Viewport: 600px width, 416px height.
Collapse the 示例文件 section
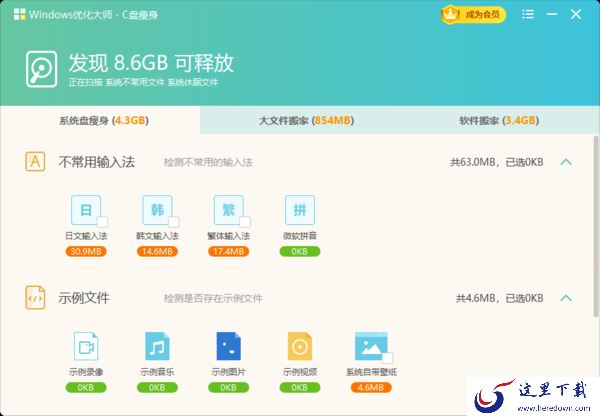pyautogui.click(x=566, y=298)
